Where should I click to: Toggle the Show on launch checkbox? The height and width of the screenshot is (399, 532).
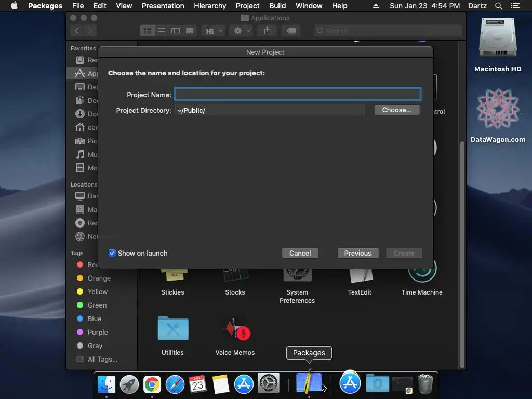(x=112, y=253)
